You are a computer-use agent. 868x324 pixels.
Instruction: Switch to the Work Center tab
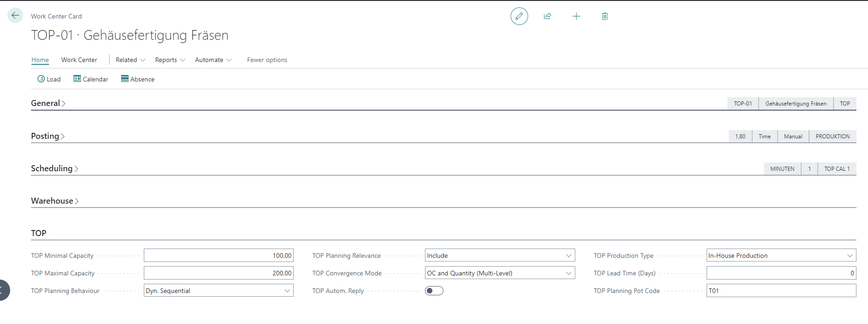[79, 60]
